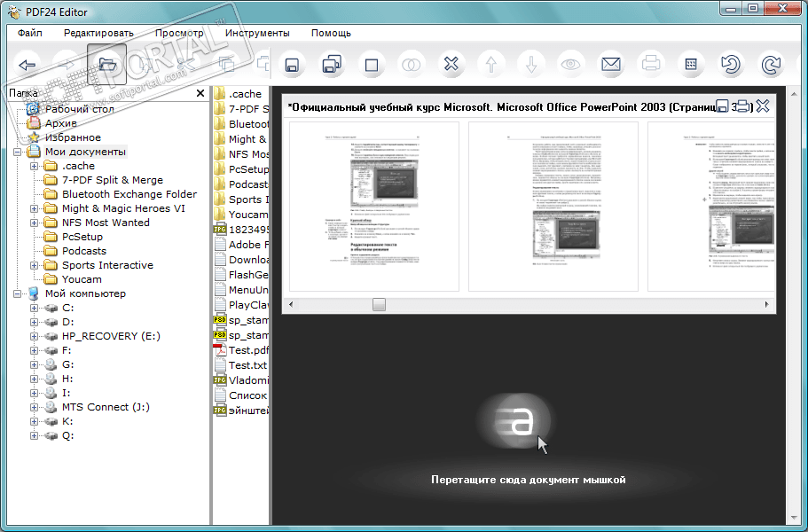Click the Print icon in the toolbar

point(651,64)
